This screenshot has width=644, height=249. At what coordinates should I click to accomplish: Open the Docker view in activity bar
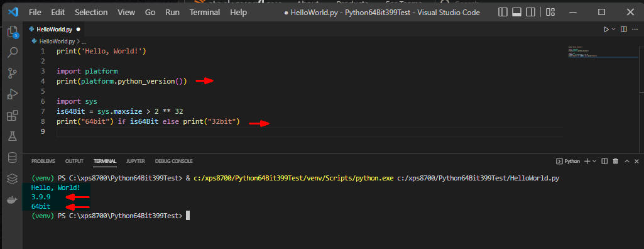13,201
